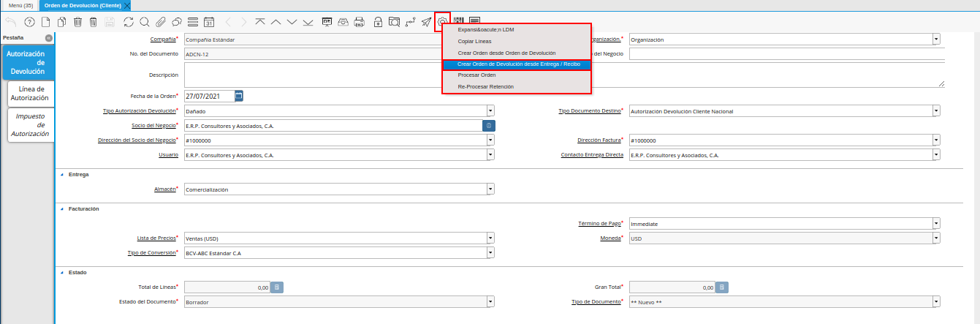Click the Undo changes toolbar icon
980x324 pixels.
(x=11, y=22)
